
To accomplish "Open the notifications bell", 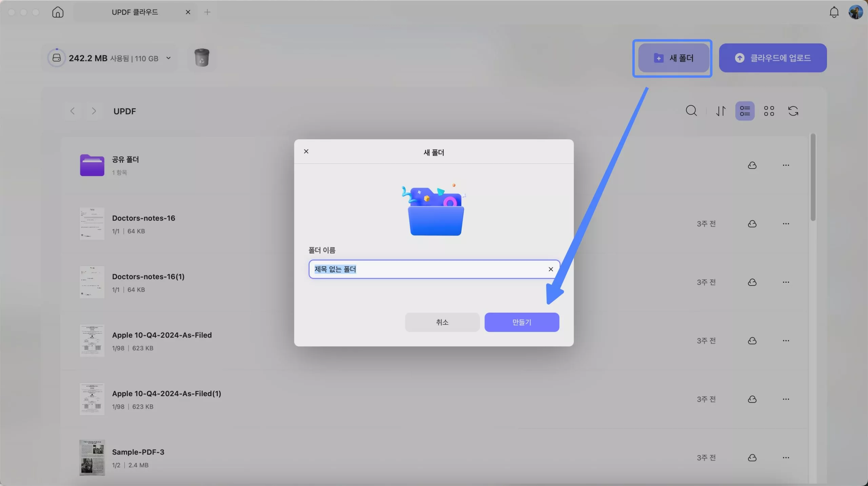I will tap(834, 12).
